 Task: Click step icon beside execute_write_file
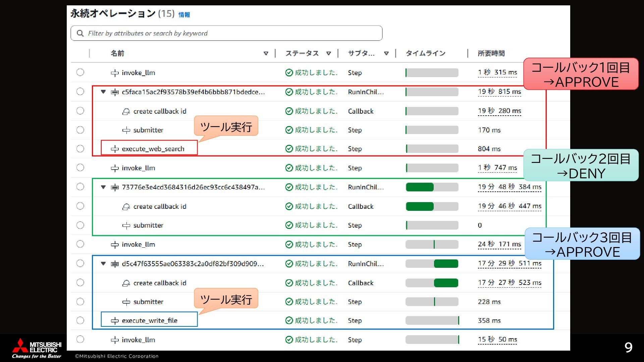[x=115, y=321]
